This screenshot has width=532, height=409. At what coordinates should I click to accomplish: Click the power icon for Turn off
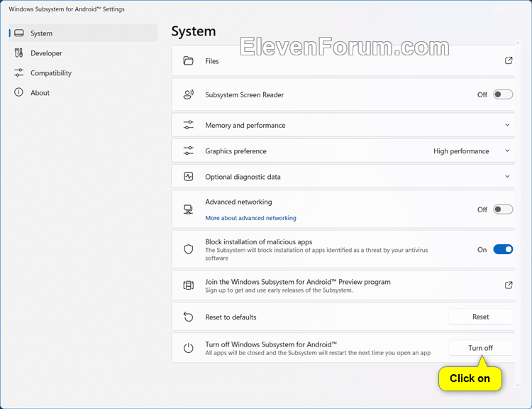188,348
